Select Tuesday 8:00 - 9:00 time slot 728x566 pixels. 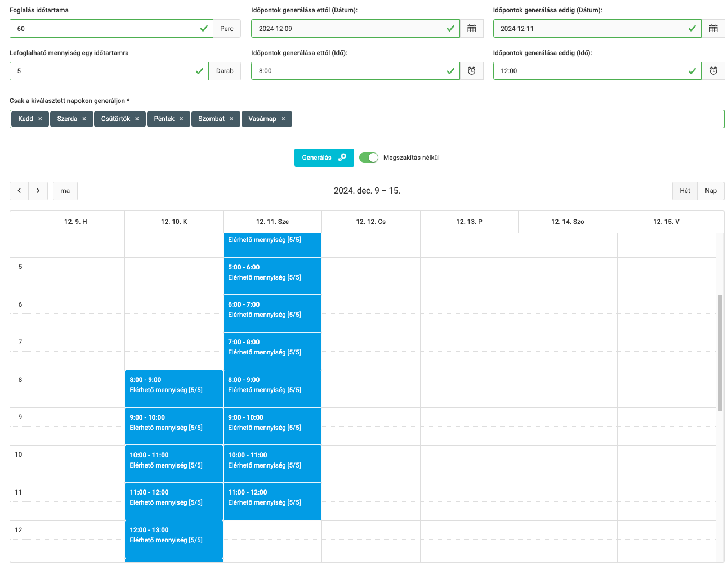174,389
